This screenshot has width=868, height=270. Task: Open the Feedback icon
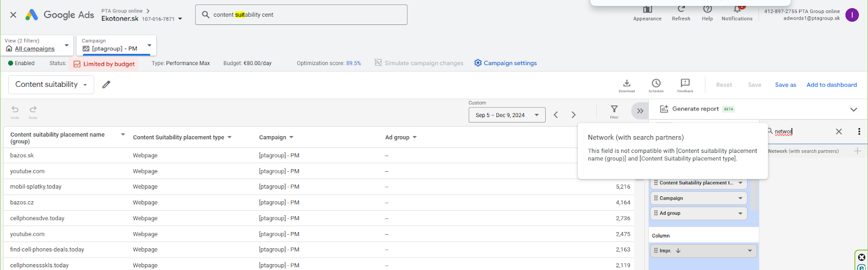pos(685,83)
